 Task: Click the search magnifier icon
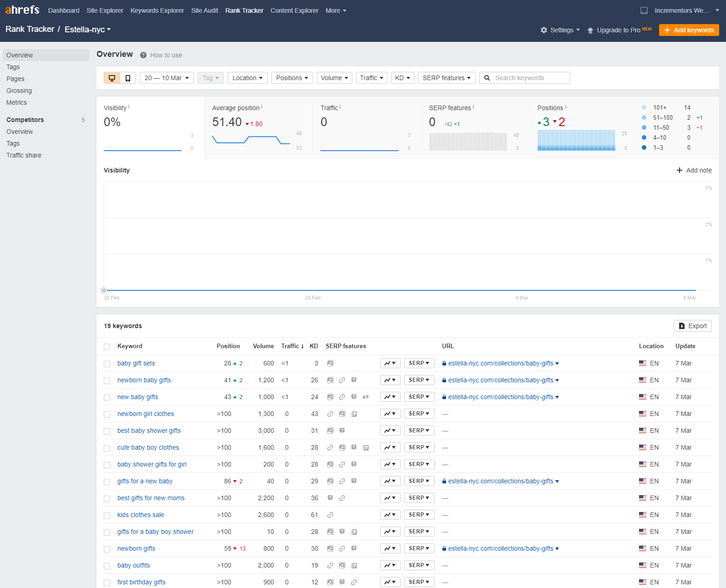click(x=487, y=78)
